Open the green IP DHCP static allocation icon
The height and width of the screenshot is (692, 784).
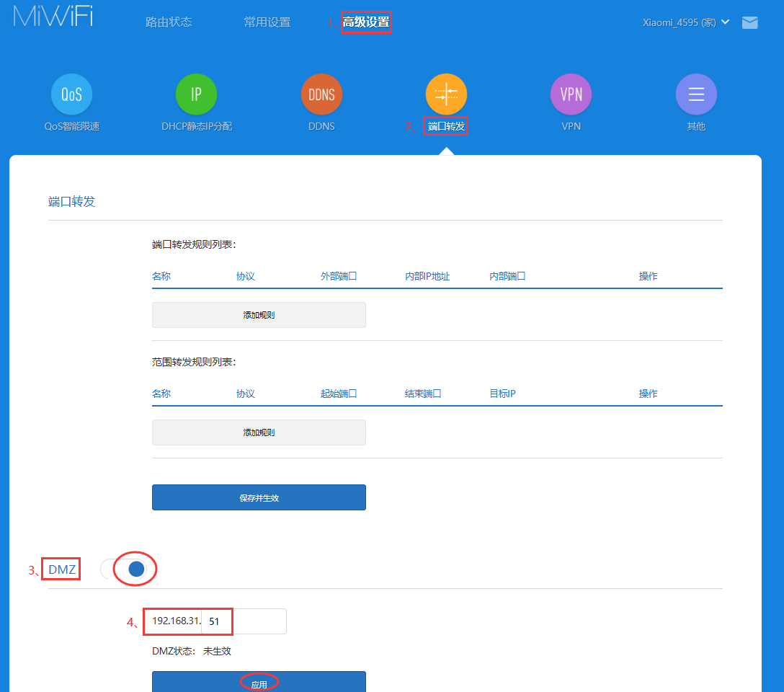point(196,94)
